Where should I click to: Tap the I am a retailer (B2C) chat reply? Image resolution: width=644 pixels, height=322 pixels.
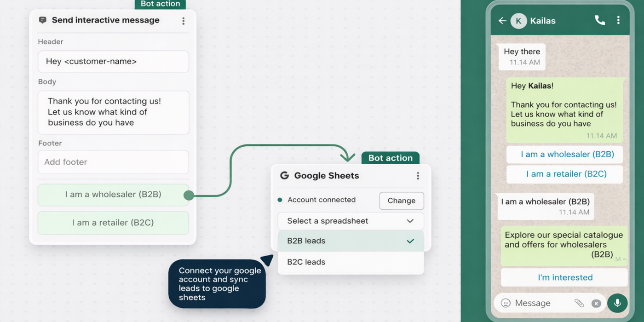(x=566, y=174)
